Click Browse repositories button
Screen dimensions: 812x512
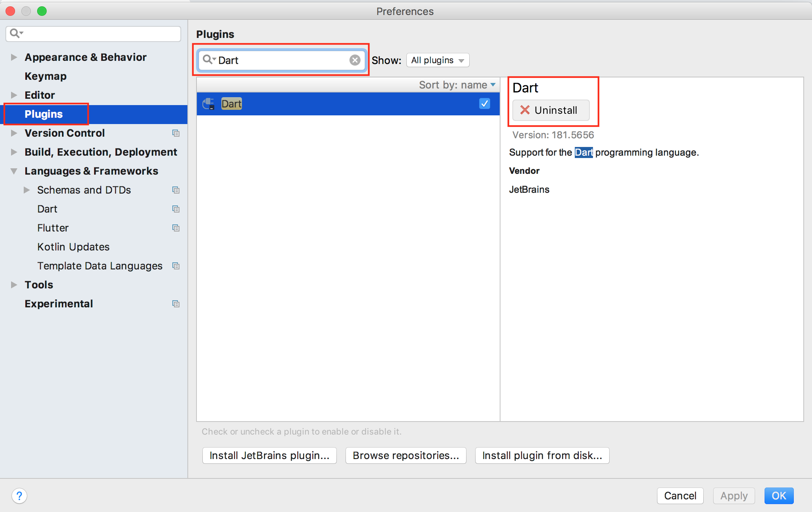point(406,456)
